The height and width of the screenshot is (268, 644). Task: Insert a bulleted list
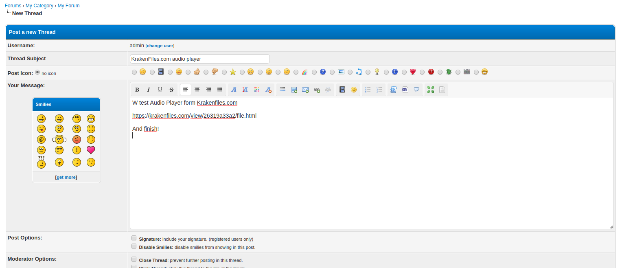click(x=368, y=90)
